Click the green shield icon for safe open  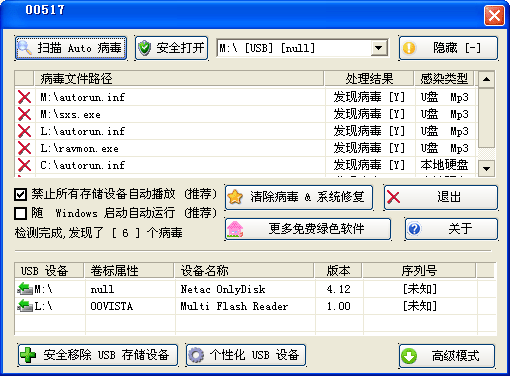(145, 48)
